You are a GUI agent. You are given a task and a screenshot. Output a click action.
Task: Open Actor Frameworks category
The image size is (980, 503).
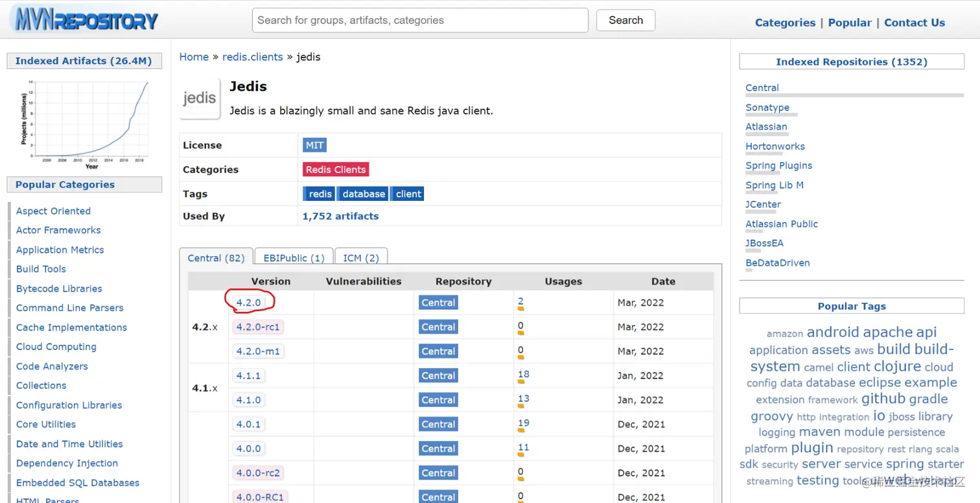[x=58, y=230]
